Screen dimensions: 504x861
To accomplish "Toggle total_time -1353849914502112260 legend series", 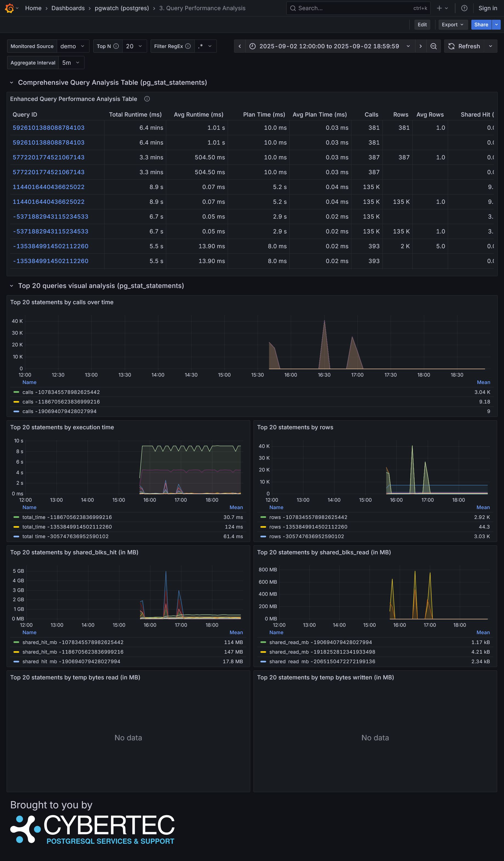I will click(x=67, y=527).
